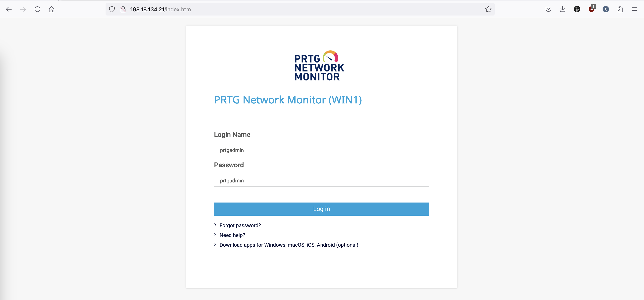
Task: Expand the Need help chevron
Action: tap(215, 235)
